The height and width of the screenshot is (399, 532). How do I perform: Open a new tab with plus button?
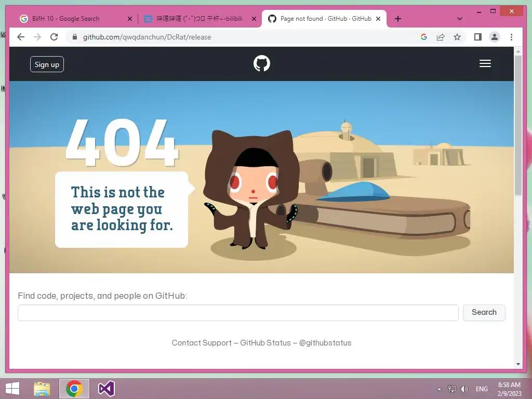[x=398, y=19]
